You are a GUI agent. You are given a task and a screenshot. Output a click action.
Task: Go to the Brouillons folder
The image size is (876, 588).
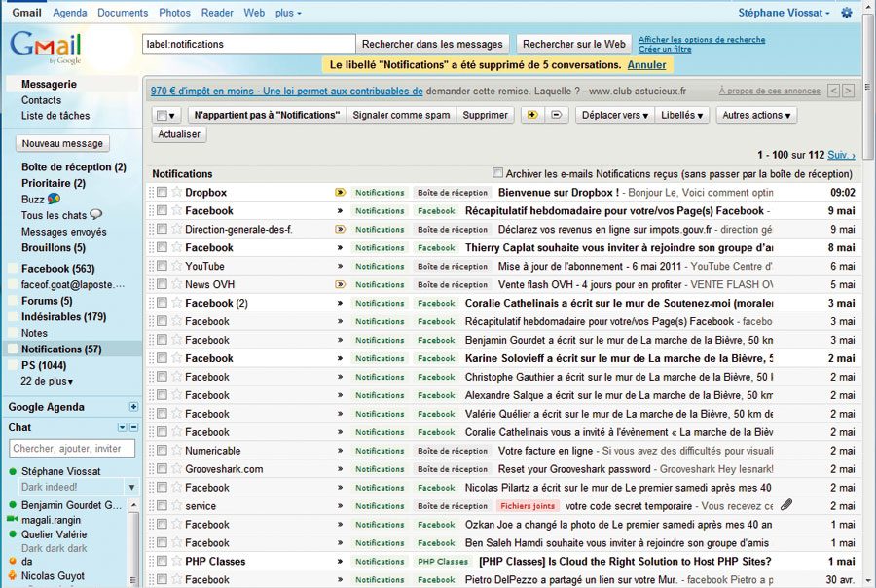coord(53,248)
